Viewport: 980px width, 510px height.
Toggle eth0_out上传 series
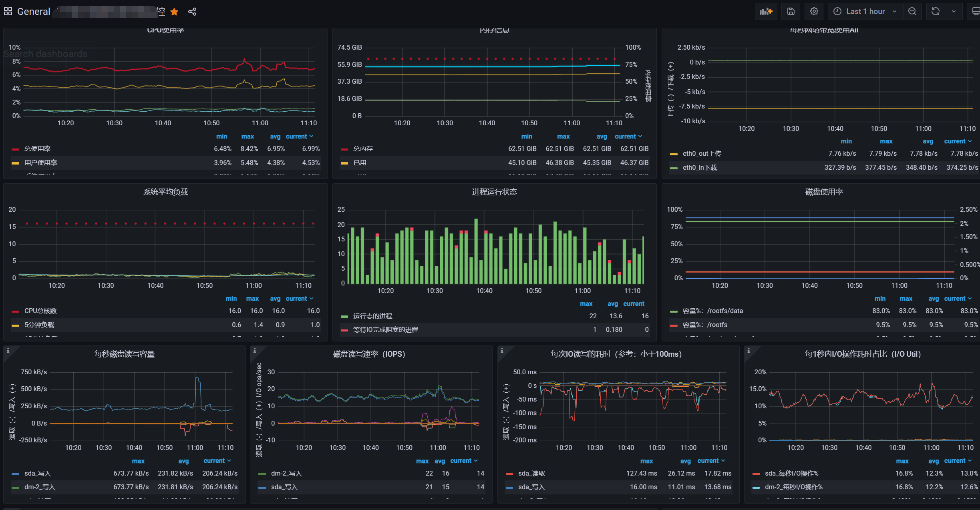[x=702, y=153]
